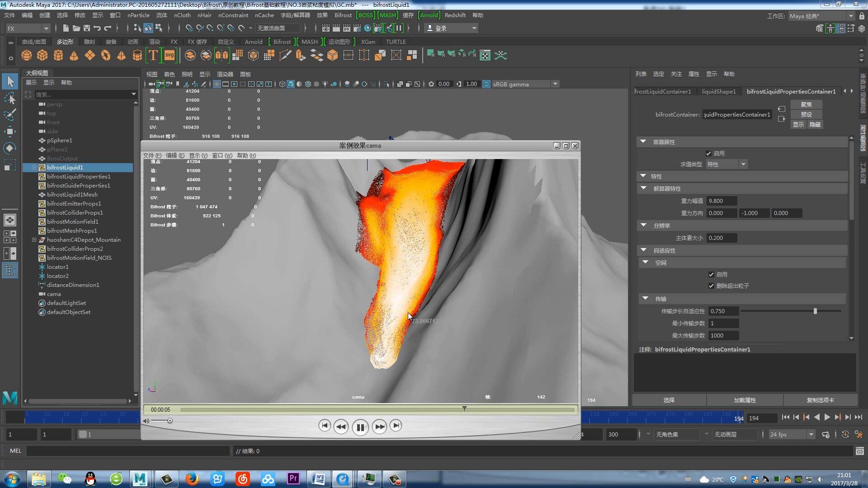Screen dimensions: 868x488
Task: Open the Bifrost menu in the menu bar
Action: click(343, 15)
